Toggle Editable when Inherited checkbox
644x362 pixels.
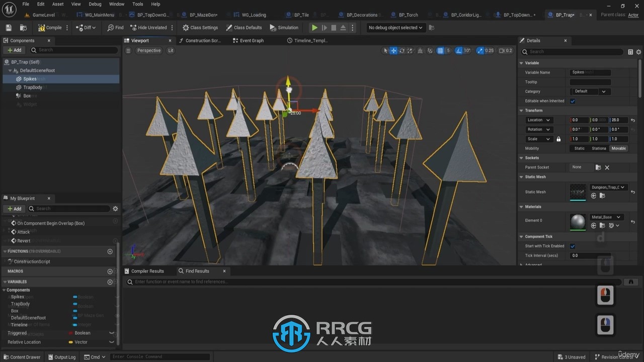tap(573, 101)
